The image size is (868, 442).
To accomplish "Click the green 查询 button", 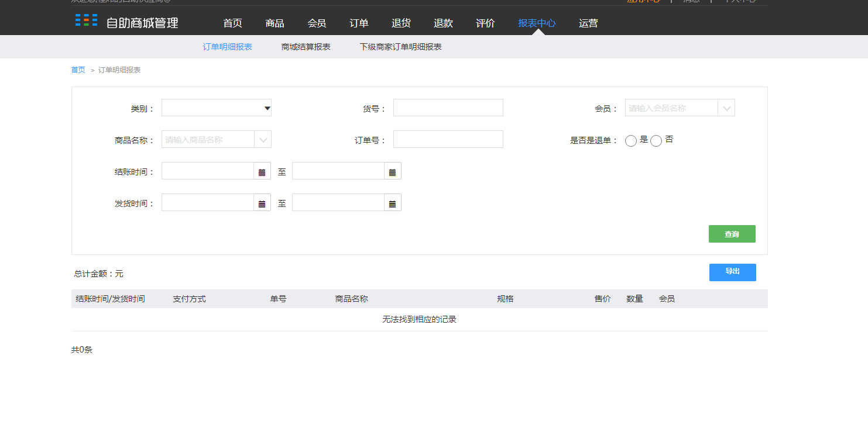I will pos(732,234).
